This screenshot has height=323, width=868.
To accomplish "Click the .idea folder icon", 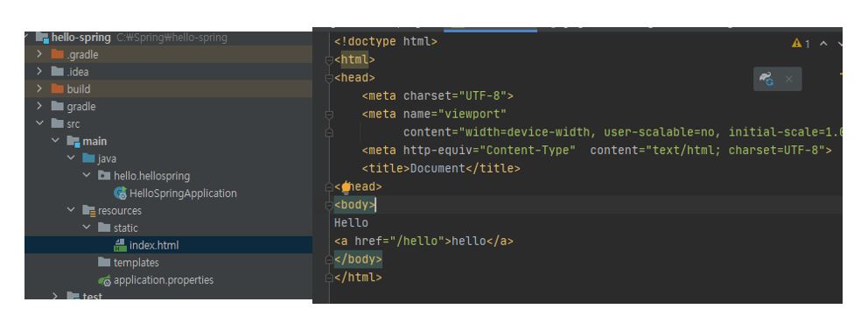I will pos(57,72).
